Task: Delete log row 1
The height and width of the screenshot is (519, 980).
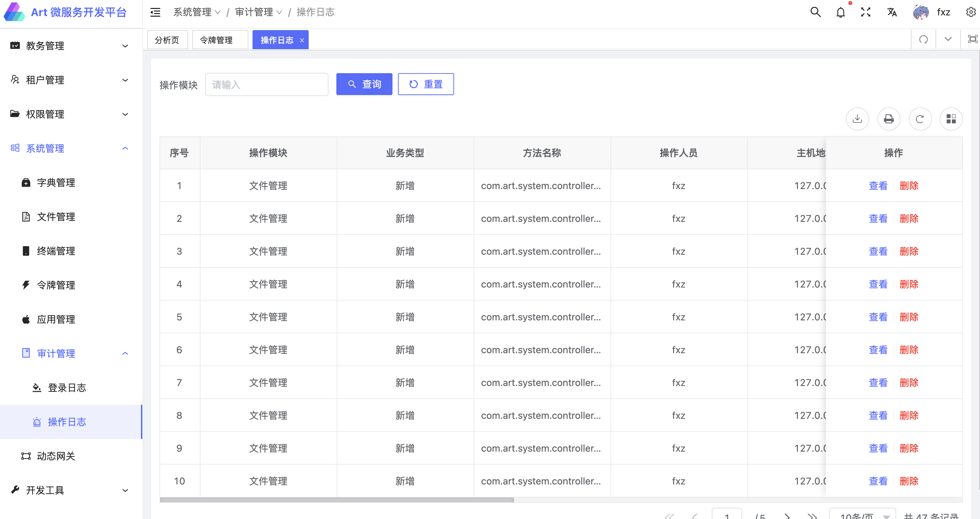Action: (x=909, y=186)
